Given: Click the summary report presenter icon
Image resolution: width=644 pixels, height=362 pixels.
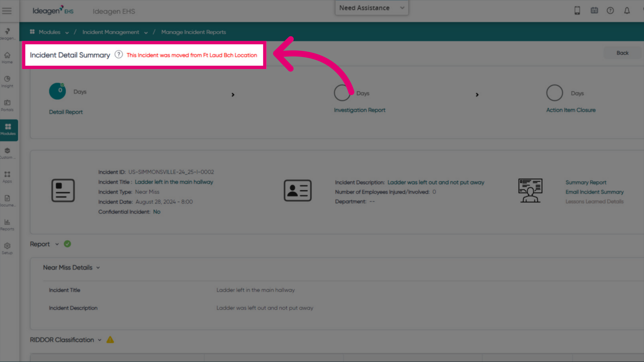Looking at the screenshot, I should point(530,190).
